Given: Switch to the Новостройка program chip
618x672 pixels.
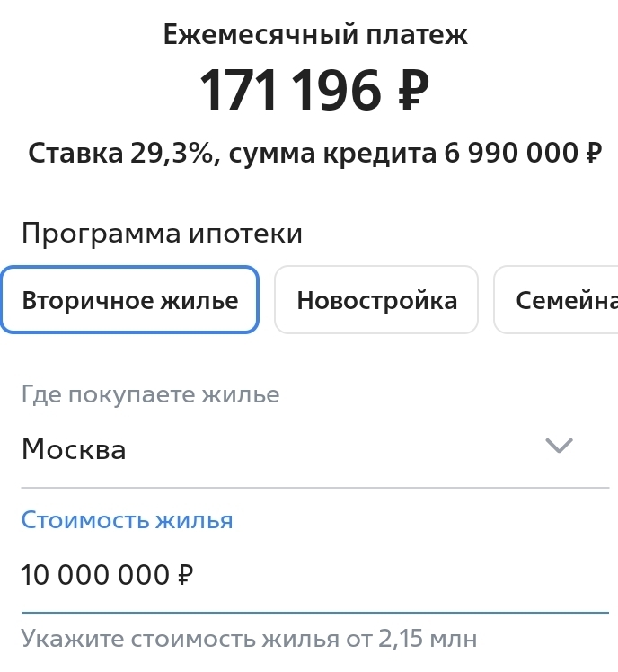Looking at the screenshot, I should pyautogui.click(x=376, y=300).
